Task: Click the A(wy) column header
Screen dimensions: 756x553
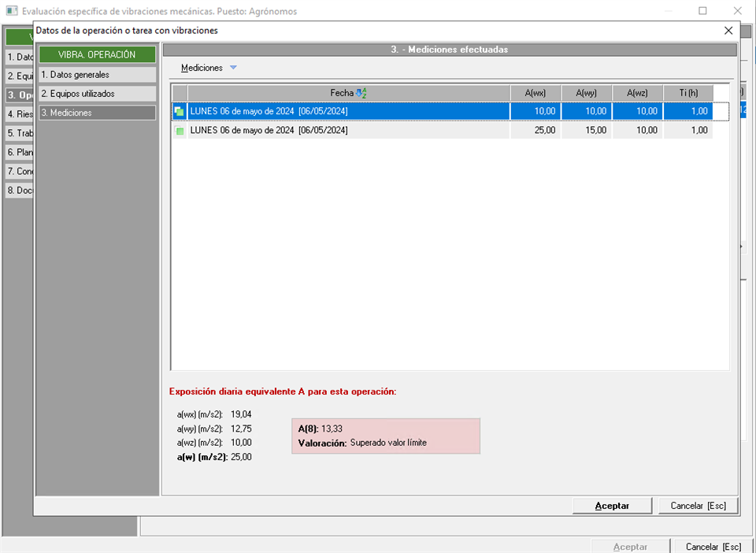Action: 586,93
